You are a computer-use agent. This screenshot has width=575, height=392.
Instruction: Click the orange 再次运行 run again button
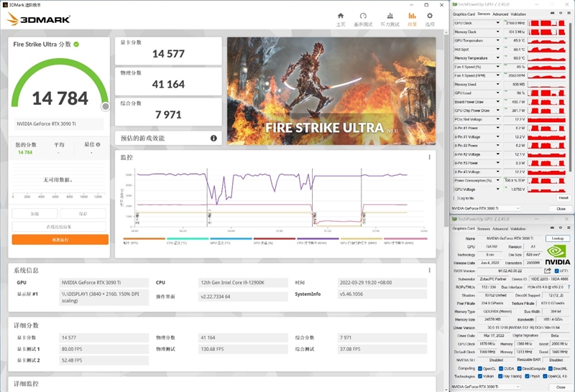(60, 240)
